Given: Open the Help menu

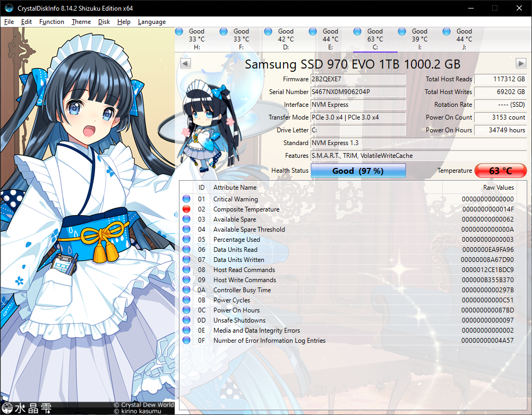Looking at the screenshot, I should (124, 22).
